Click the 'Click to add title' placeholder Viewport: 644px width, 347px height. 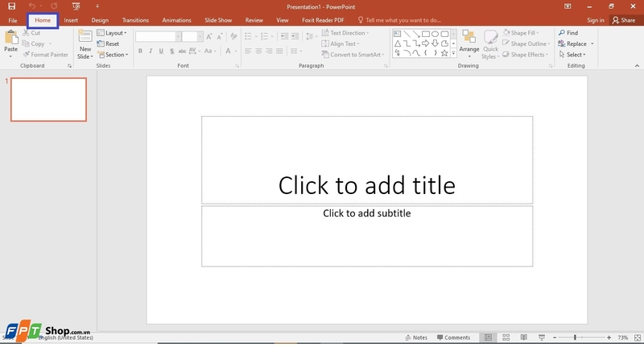point(367,159)
